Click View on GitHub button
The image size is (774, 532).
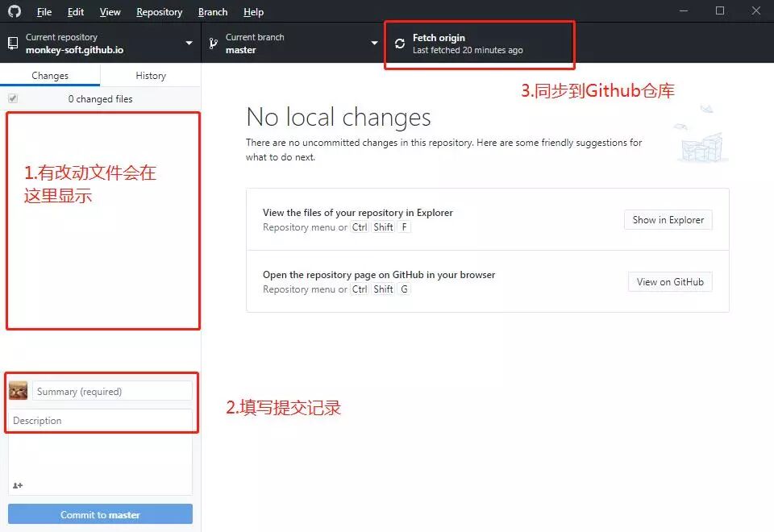point(670,282)
